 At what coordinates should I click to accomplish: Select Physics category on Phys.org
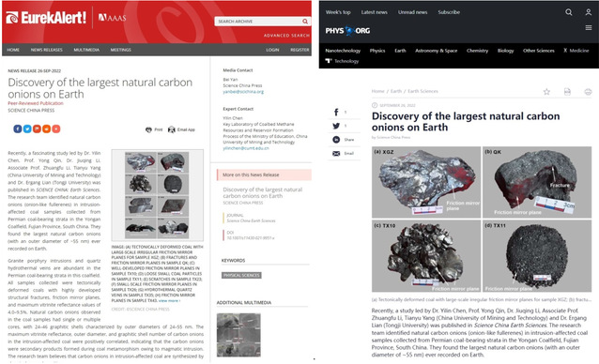(x=377, y=51)
